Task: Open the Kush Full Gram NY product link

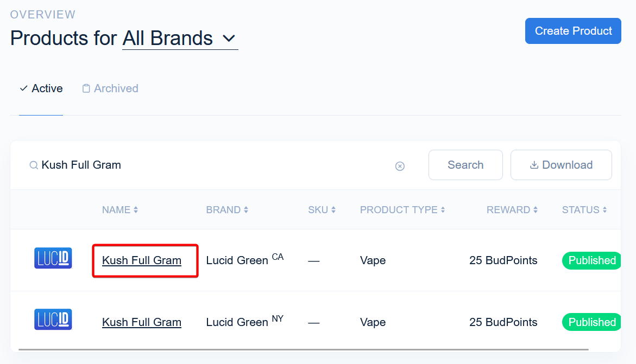Action: click(142, 322)
